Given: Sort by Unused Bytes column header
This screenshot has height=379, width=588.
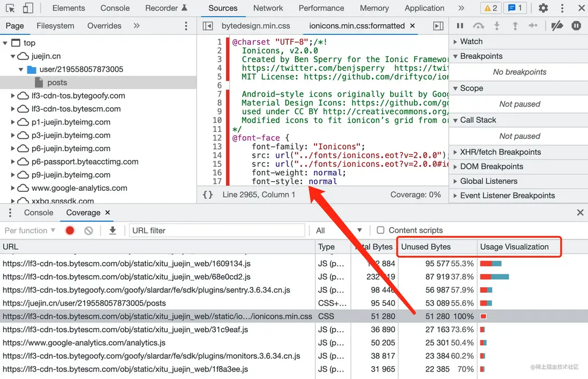Looking at the screenshot, I should pos(426,247).
